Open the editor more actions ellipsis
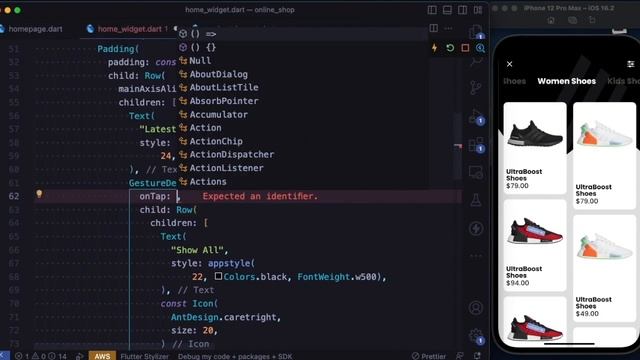The width and height of the screenshot is (640, 360). (x=449, y=28)
